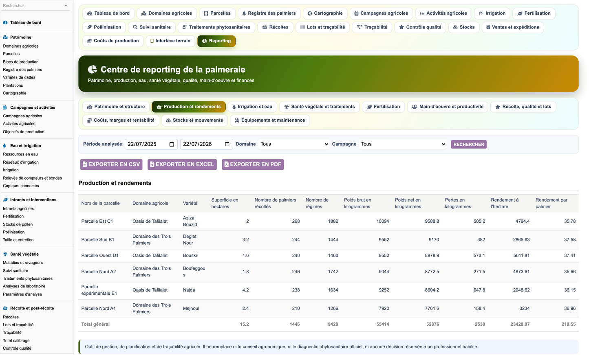This screenshot has height=364, width=589.
Task: Click the Ventes et expéditions invoice icon
Action: (488, 27)
